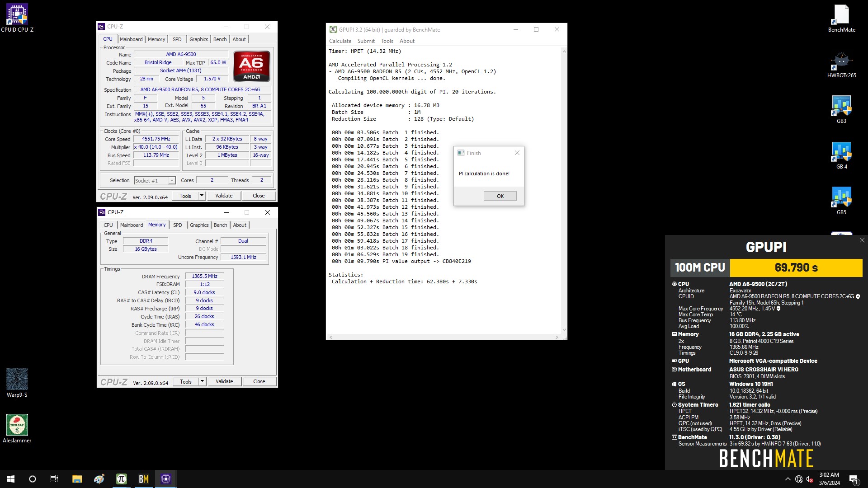Click the Core Speed 4551.75 MHz field
Screen dimensions: 868x488
[x=156, y=139]
